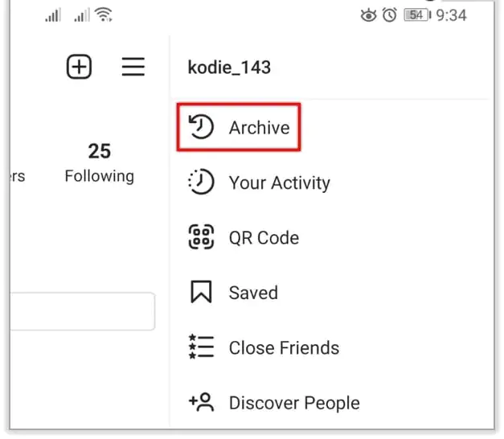View the 25 Following count
Screen dimensions: 504x439
[100, 163]
